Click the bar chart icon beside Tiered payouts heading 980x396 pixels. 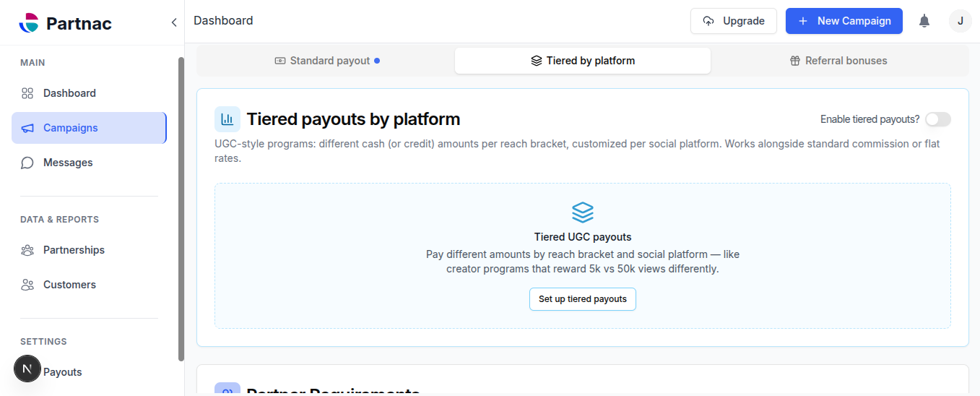tap(227, 119)
